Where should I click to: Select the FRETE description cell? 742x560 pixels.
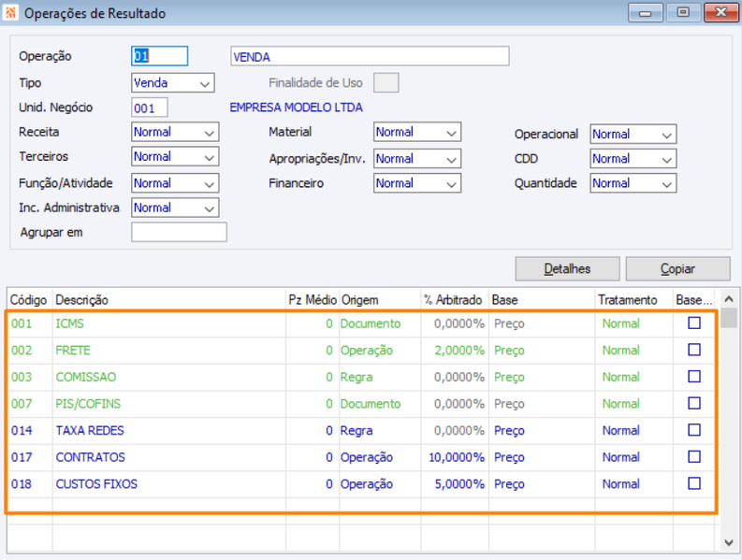tap(169, 351)
